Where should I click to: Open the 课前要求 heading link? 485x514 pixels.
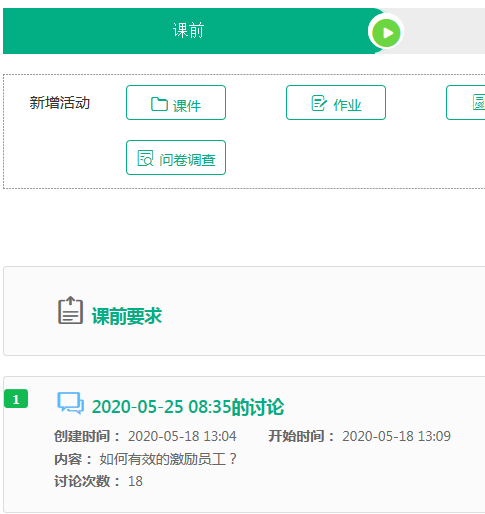[x=127, y=316]
